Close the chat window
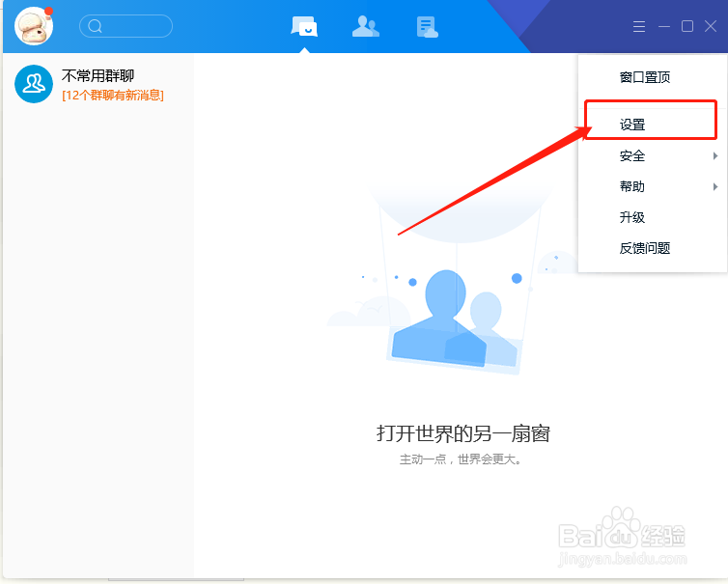728x584 pixels. pyautogui.click(x=711, y=26)
